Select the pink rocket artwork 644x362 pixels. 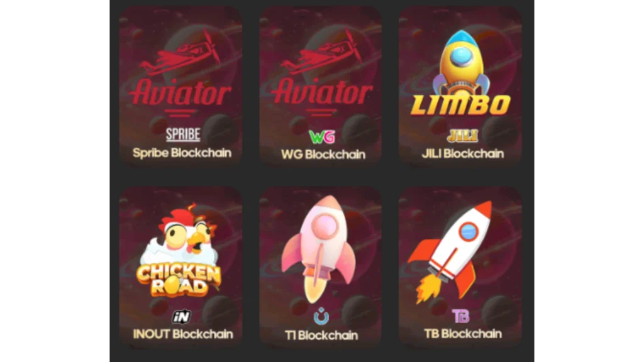pos(319,249)
